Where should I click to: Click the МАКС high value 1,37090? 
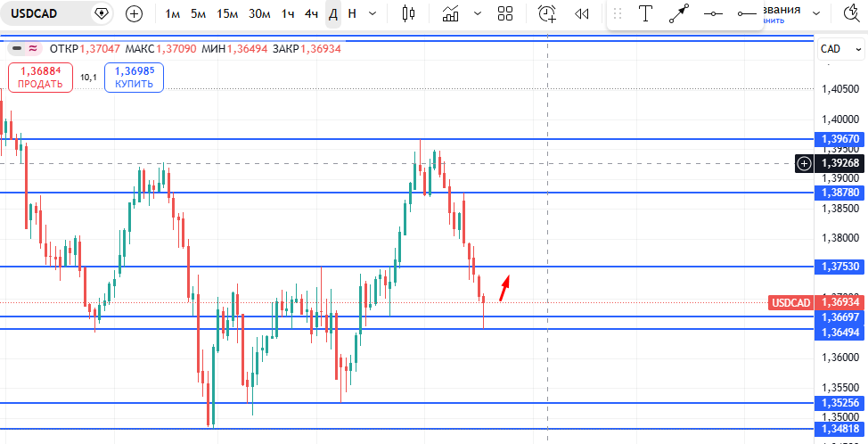click(176, 49)
